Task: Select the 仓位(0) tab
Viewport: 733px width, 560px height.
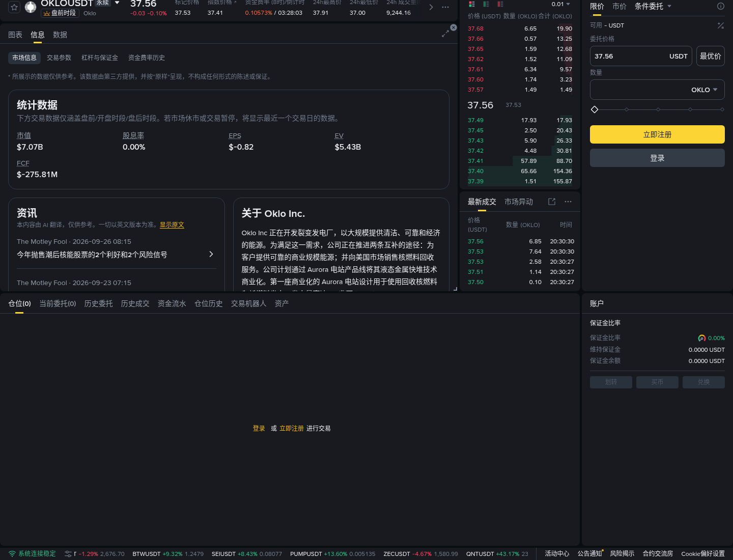Action: [x=19, y=303]
